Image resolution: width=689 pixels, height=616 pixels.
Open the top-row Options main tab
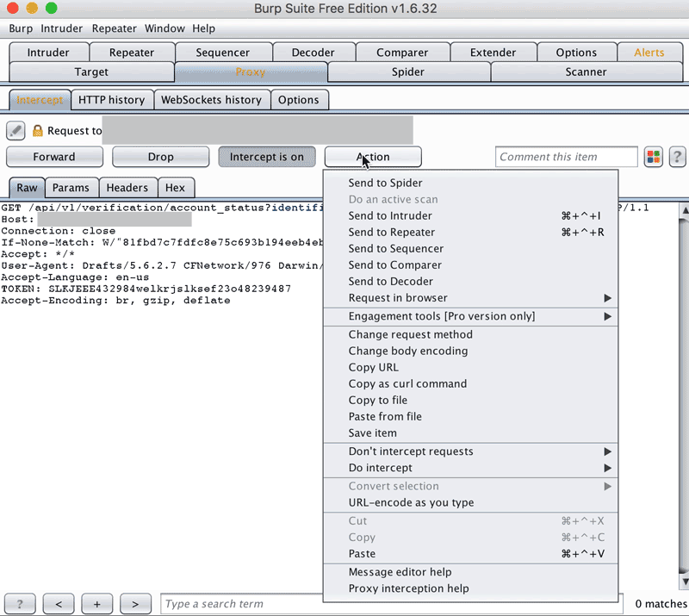pyautogui.click(x=576, y=53)
